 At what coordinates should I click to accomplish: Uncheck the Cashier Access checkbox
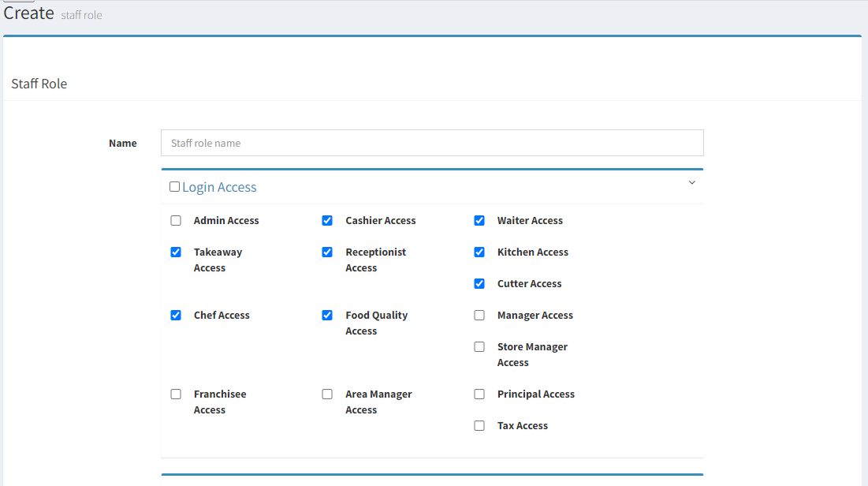click(x=327, y=221)
